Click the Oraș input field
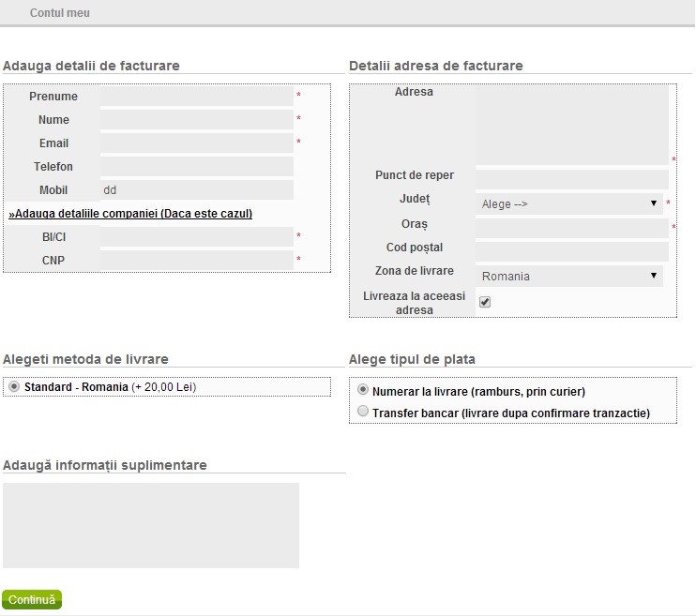The height and width of the screenshot is (616, 696). [570, 228]
